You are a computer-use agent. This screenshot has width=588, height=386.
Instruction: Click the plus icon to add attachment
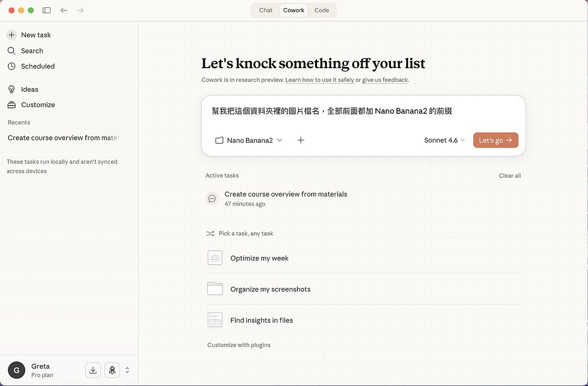point(301,140)
